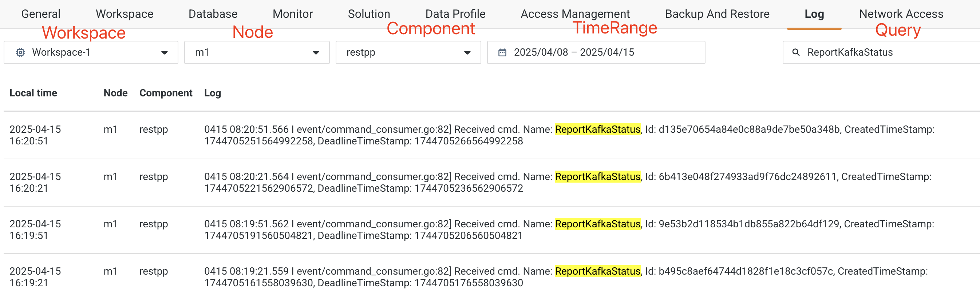Open the Solution tab
980x299 pixels.
coord(369,14)
